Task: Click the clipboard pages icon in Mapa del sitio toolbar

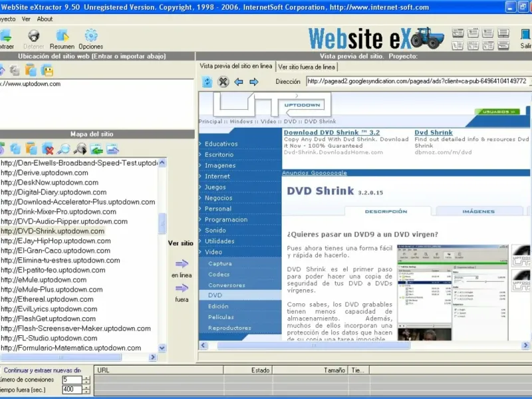Action: pyautogui.click(x=31, y=148)
